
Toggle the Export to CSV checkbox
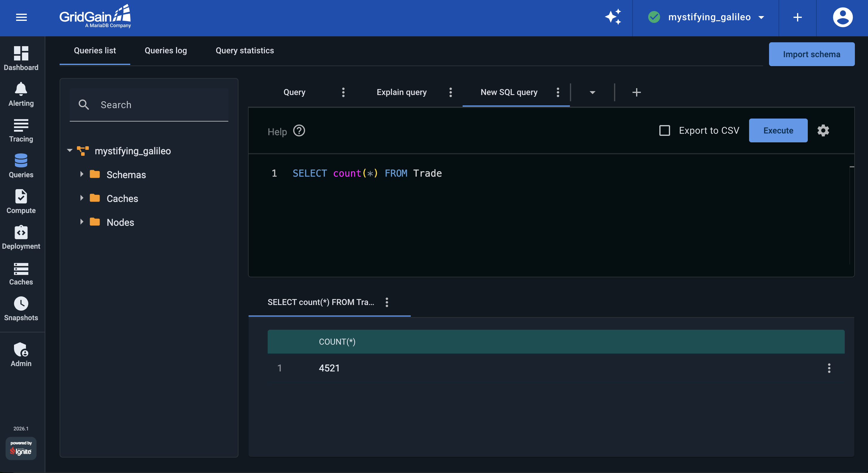(664, 130)
